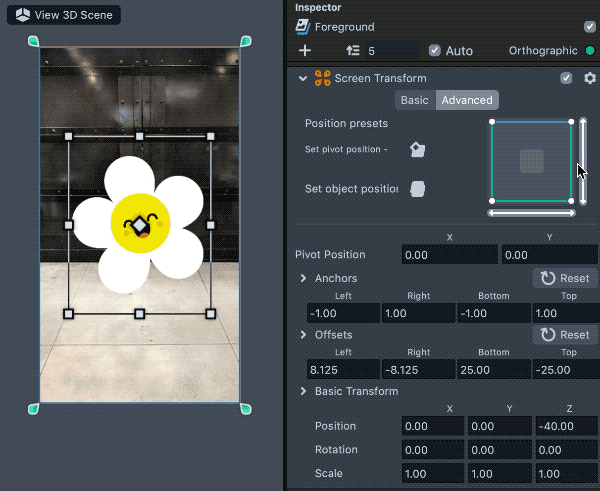Collapse the Screen Transform section
Viewport: 600px width, 491px height.
(303, 78)
